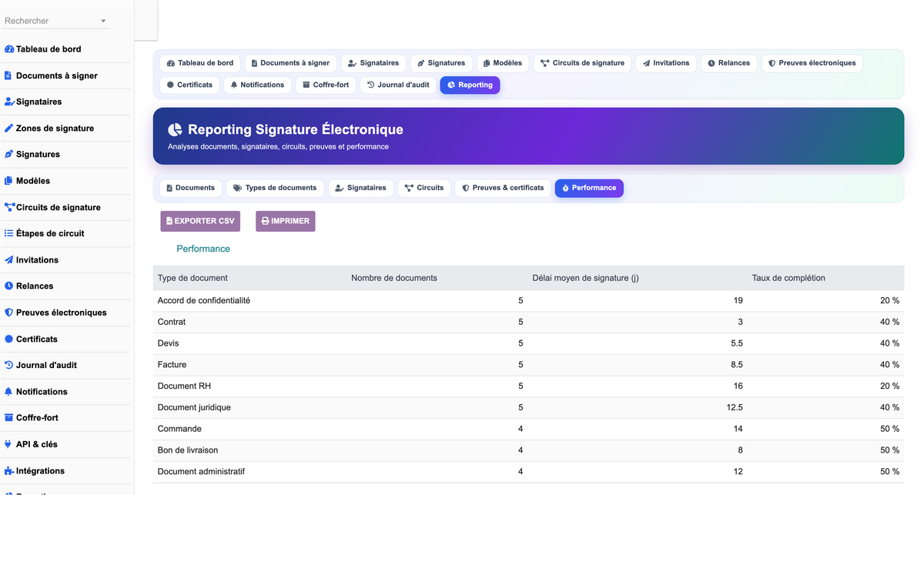Go to Relances top tab

[x=728, y=63]
